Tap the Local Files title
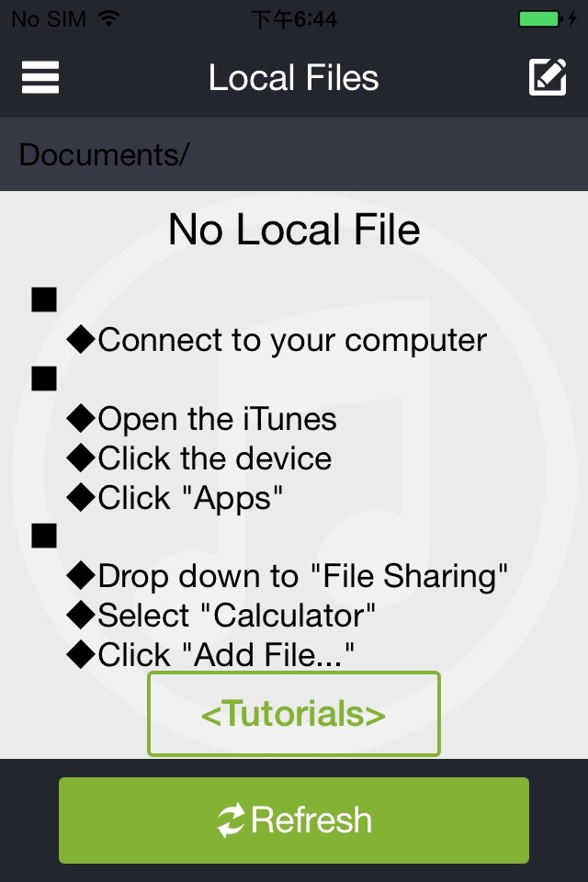 tap(294, 77)
